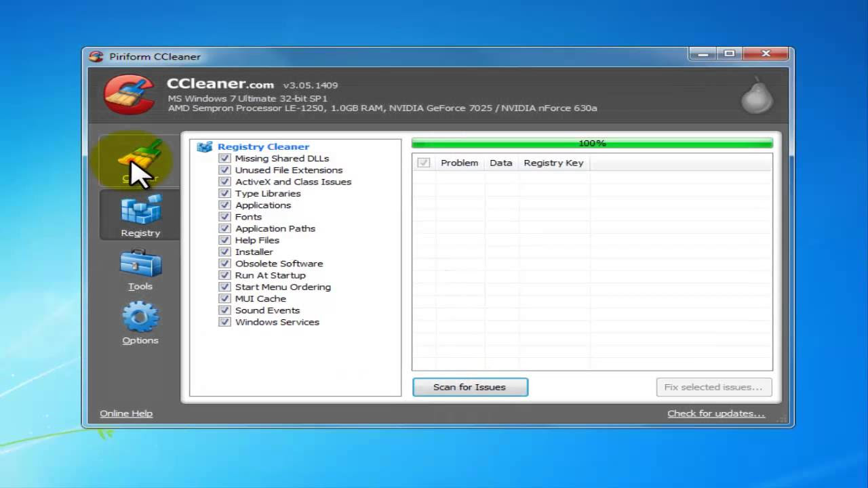
Task: Toggle Start Menu Ordering checkbox
Action: click(224, 287)
